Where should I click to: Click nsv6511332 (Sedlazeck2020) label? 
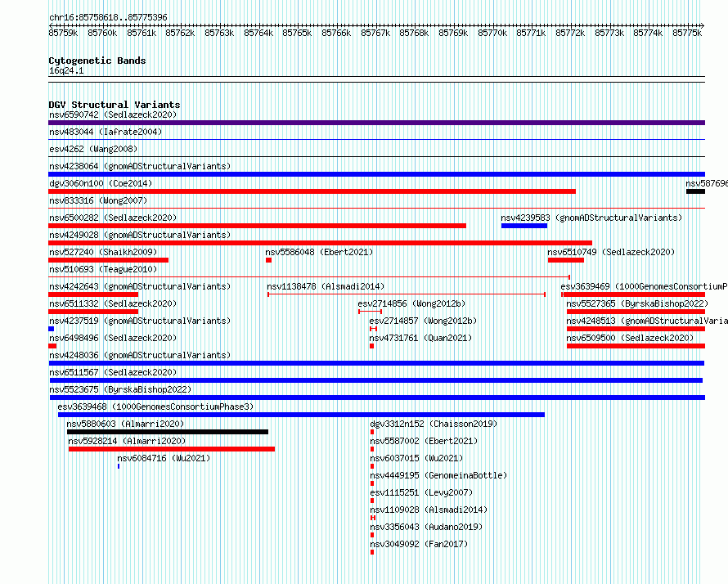click(x=113, y=303)
